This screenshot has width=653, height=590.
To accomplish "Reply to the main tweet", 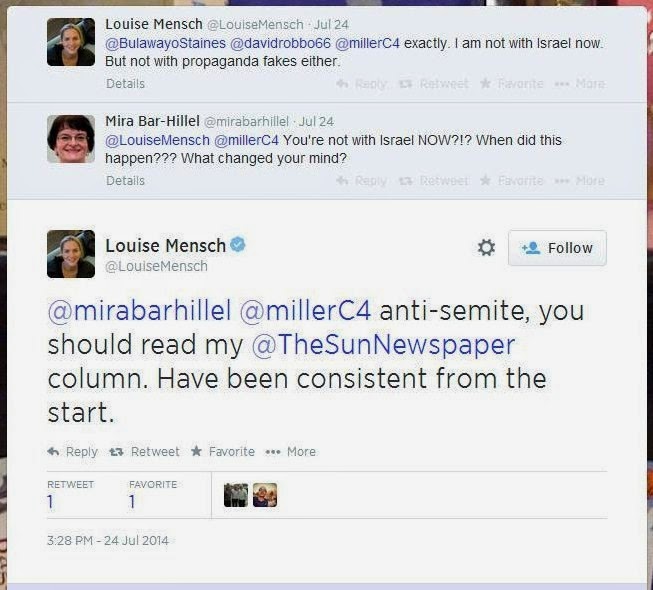I will (73, 452).
